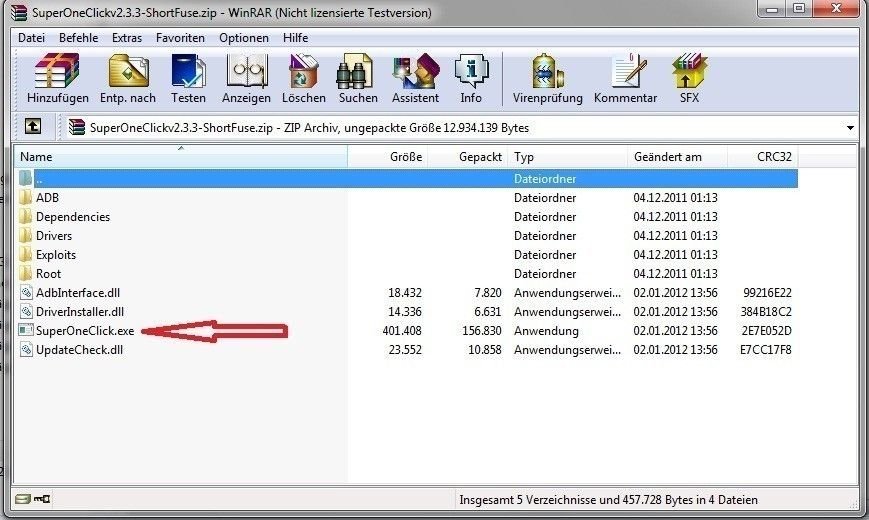Sort by the Gepackt column header
The image size is (869, 520).
pyautogui.click(x=467, y=156)
